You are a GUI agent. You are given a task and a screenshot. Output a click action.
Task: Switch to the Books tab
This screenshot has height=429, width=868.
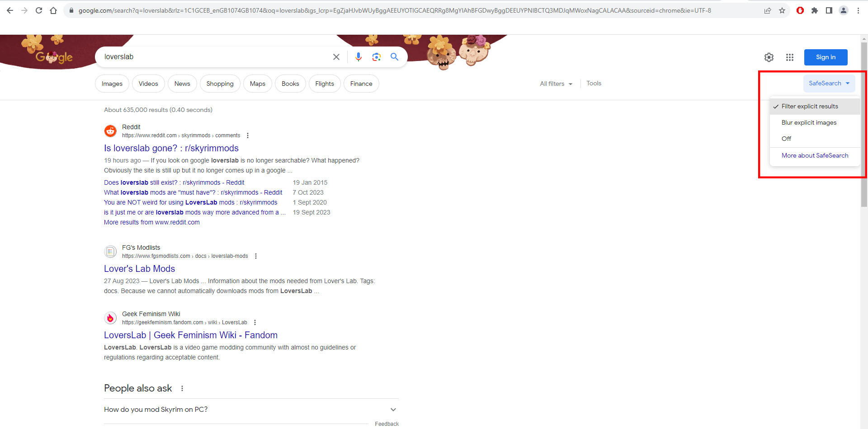point(290,84)
